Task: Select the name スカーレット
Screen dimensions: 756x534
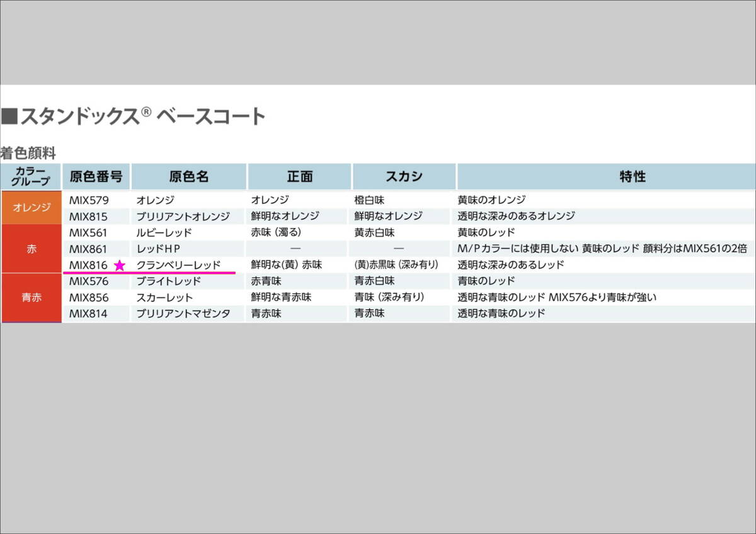Action: point(164,297)
